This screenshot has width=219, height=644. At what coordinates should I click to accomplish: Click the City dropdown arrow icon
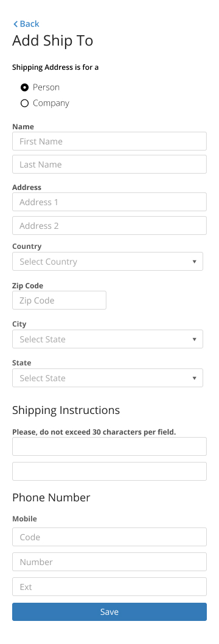coord(194,339)
